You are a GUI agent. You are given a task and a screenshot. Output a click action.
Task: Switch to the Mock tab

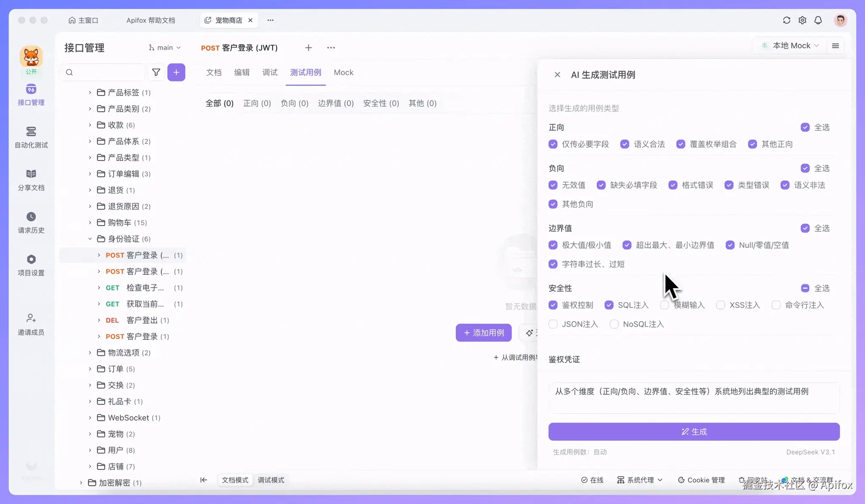tap(343, 73)
